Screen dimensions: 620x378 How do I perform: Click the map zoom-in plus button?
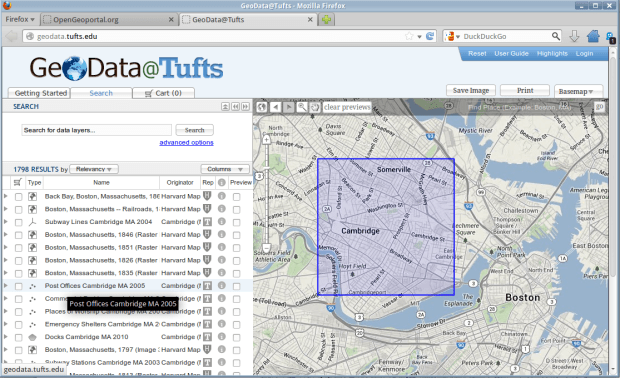click(267, 140)
